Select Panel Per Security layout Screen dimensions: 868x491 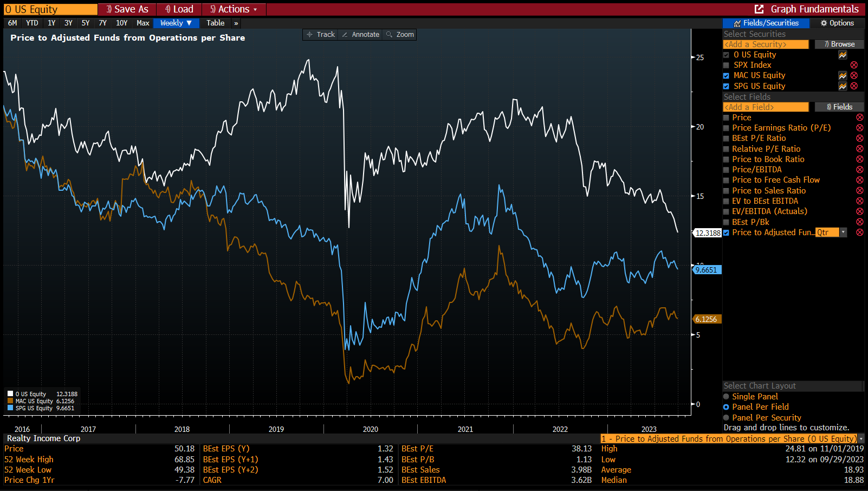726,418
